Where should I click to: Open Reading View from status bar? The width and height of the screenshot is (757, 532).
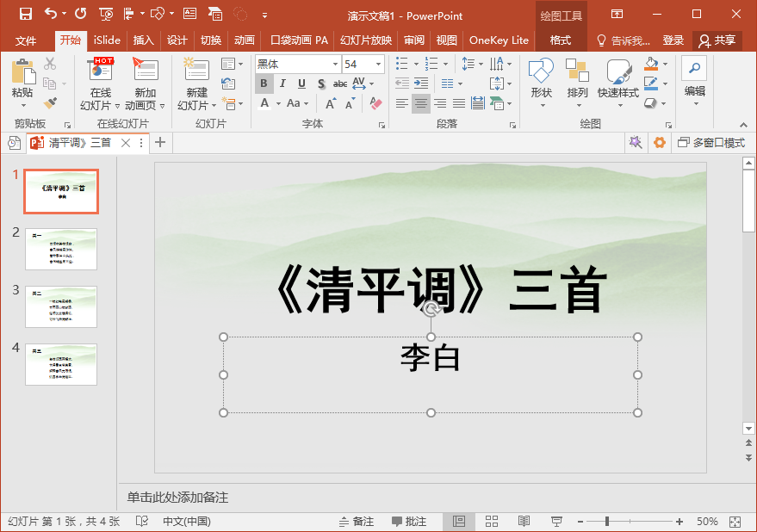point(524,522)
